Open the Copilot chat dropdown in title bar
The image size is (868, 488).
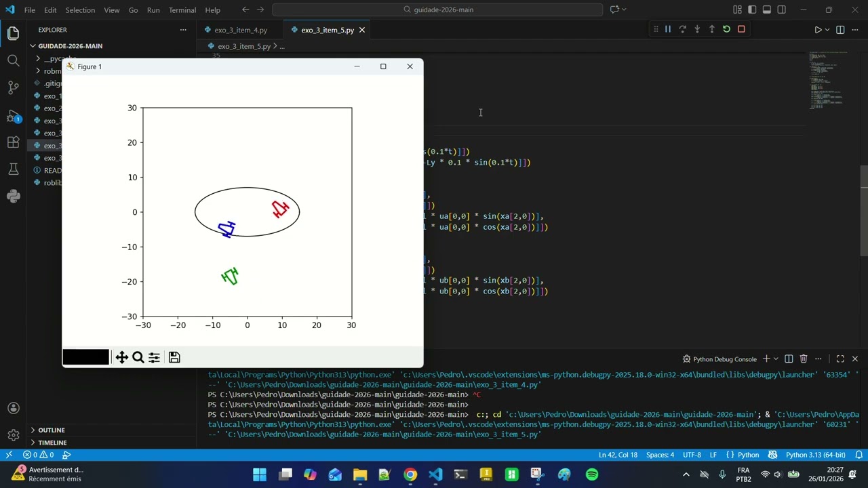pos(624,9)
